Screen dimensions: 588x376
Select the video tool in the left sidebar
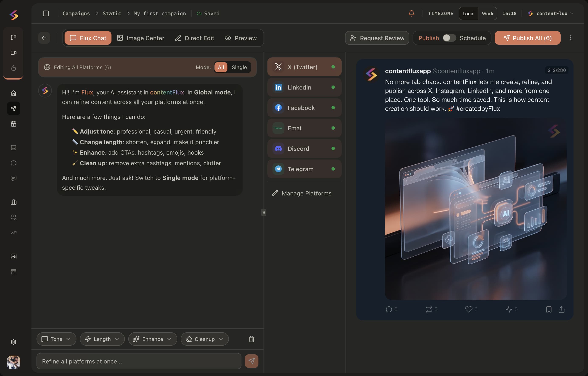[x=13, y=53]
